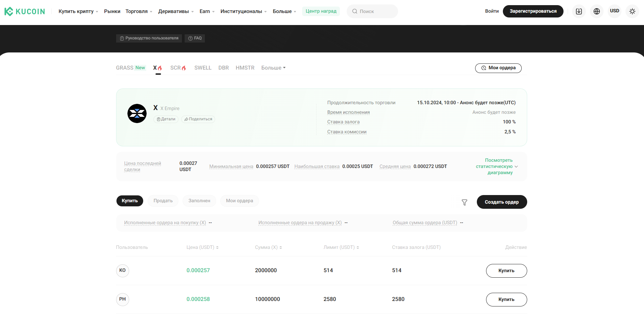
Task: Select the HMSTR token tab
Action: coord(245,68)
